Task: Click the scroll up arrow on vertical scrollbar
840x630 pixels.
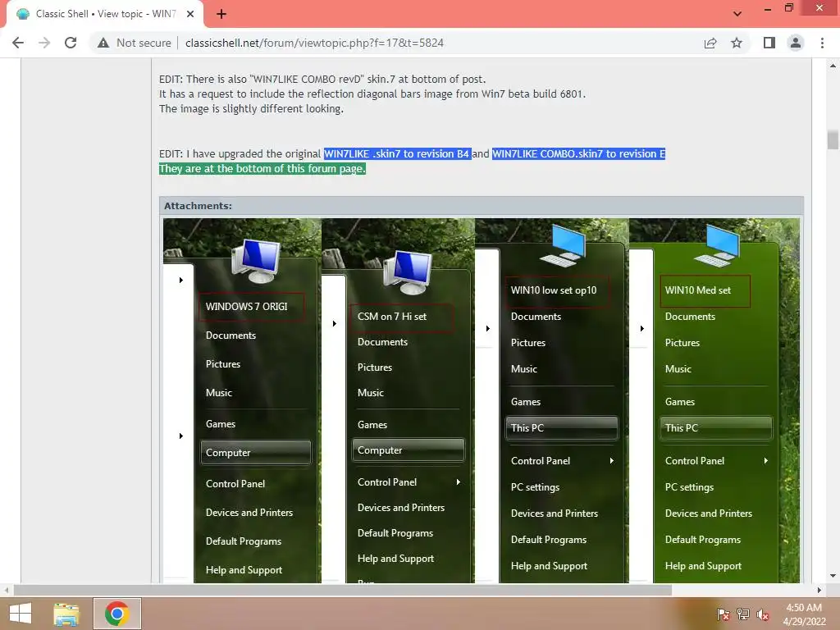Action: [x=833, y=66]
